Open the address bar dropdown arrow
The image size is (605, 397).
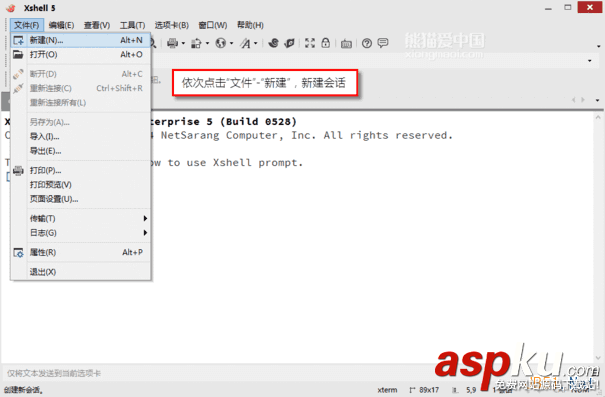tap(590, 61)
